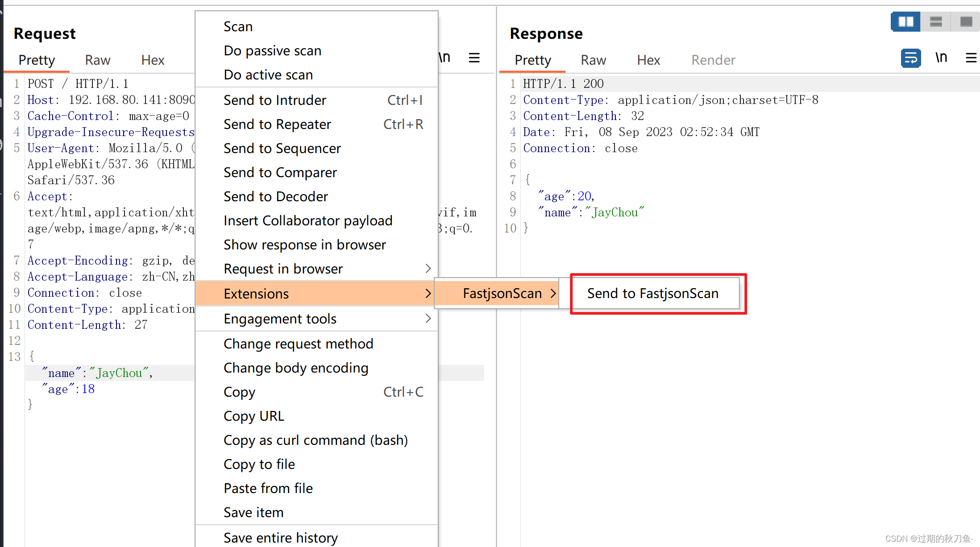Select Send to Decoder
Image resolution: width=980 pixels, height=547 pixels.
coord(316,197)
